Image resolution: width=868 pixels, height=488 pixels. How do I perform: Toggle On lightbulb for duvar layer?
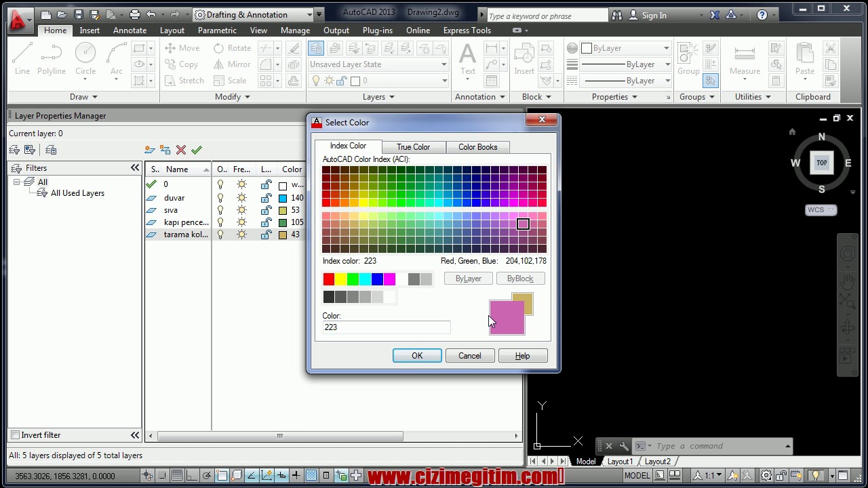coord(220,198)
